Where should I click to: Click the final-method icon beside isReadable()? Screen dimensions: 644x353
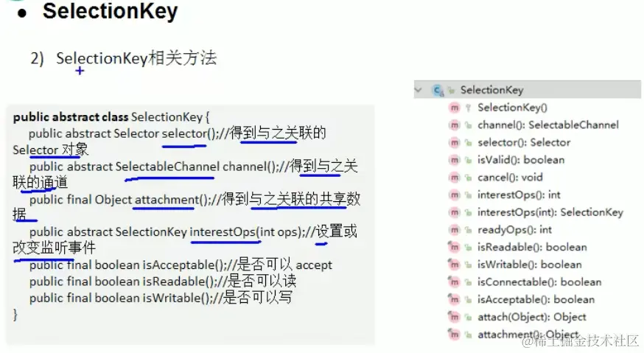[x=454, y=248]
